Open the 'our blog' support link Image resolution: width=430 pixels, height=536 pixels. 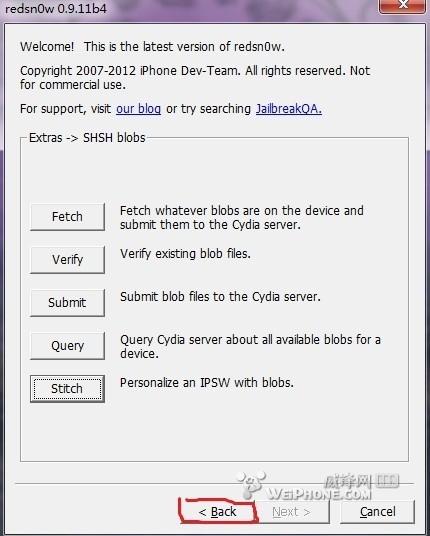(x=138, y=109)
